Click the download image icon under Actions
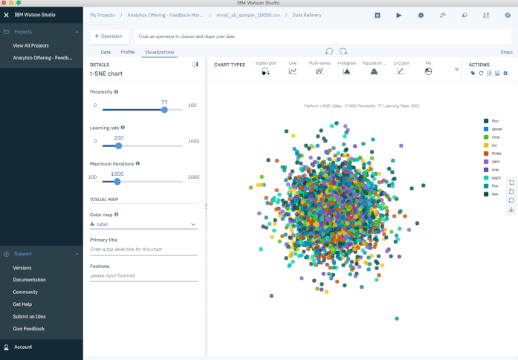The height and width of the screenshot is (360, 518). coord(497,73)
